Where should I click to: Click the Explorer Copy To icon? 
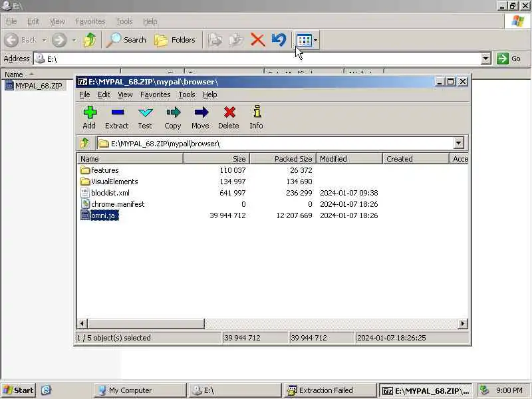coord(236,40)
